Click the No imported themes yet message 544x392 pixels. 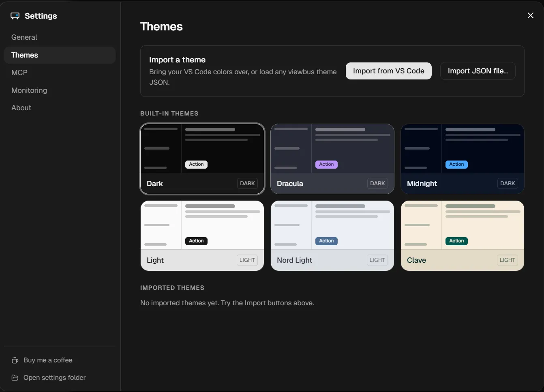pyautogui.click(x=227, y=303)
